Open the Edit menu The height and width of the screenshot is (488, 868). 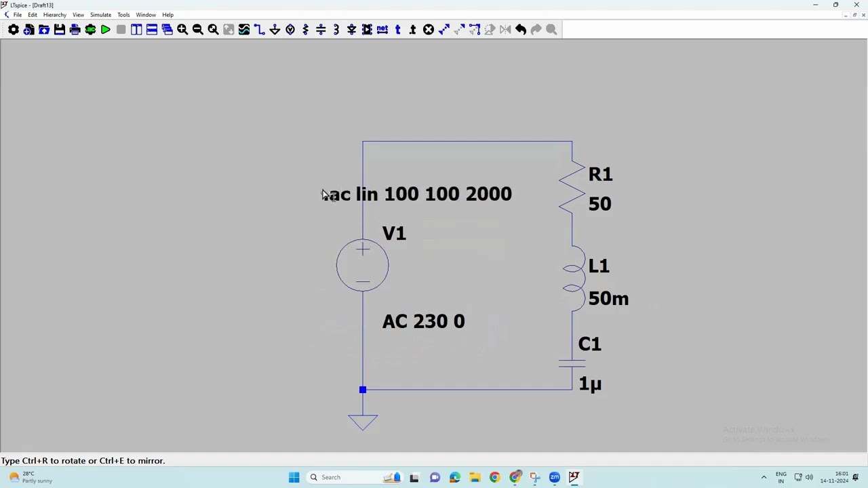tap(33, 15)
